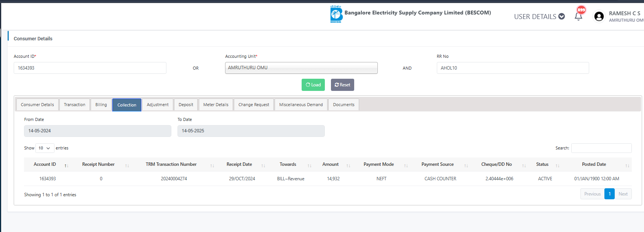This screenshot has height=232, width=644.
Task: Click the ACTIVE status cell
Action: [x=545, y=179]
